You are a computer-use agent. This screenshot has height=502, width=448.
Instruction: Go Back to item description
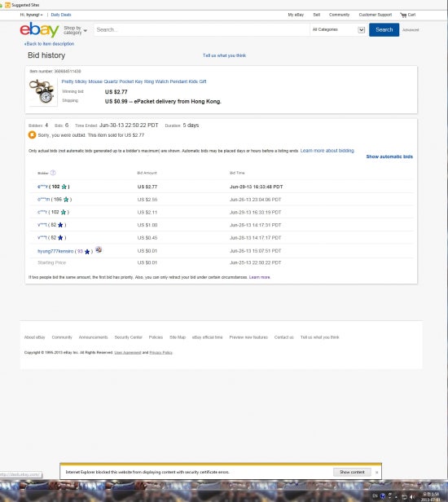[49, 44]
